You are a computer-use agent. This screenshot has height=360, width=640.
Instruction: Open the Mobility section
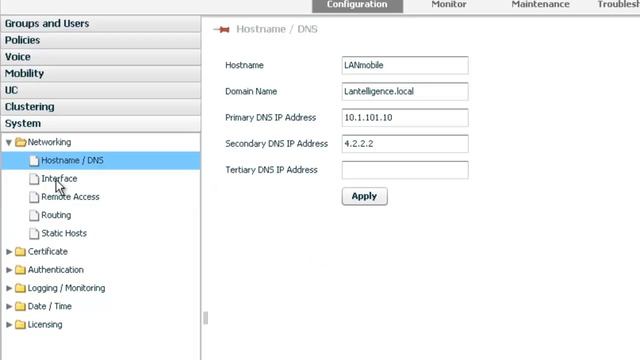pyautogui.click(x=101, y=73)
